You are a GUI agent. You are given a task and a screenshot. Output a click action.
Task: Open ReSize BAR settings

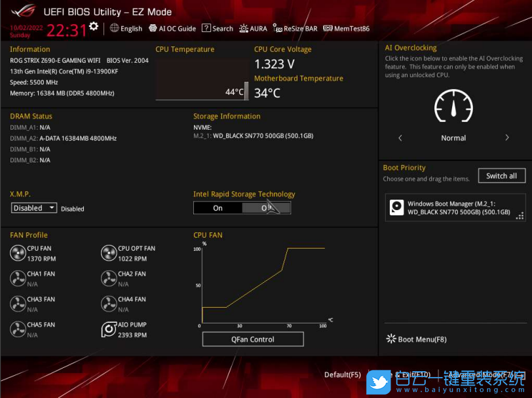pyautogui.click(x=295, y=28)
